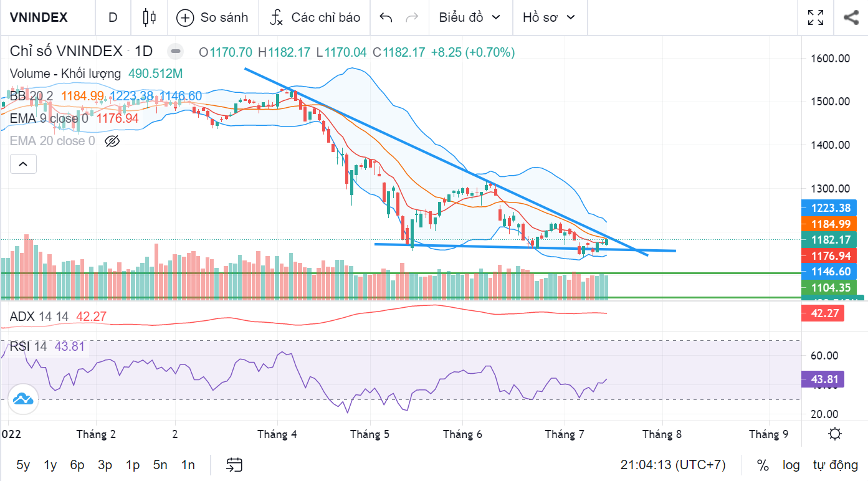
Task: Open the share chart icon
Action: 851,17
